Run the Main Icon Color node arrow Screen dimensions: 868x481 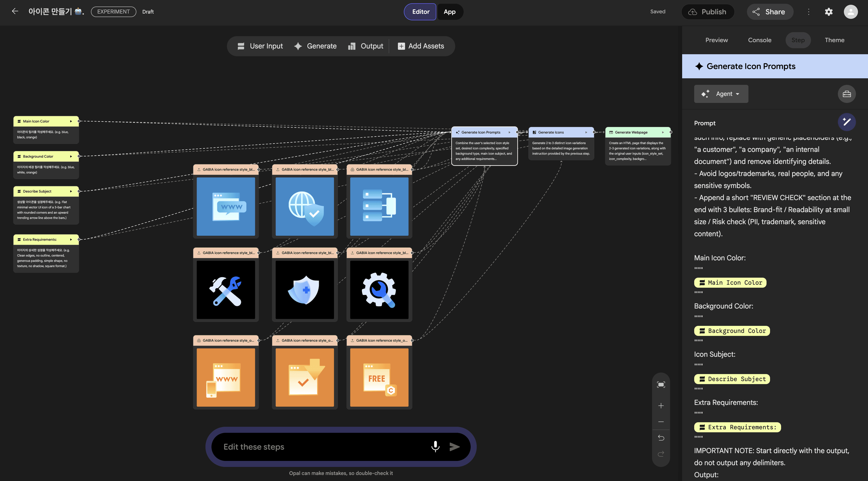pos(71,121)
